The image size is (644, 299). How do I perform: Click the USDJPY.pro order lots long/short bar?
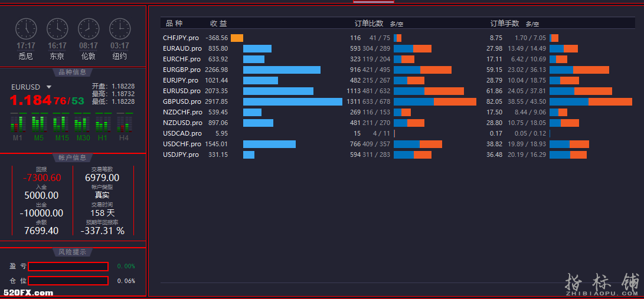568,155
